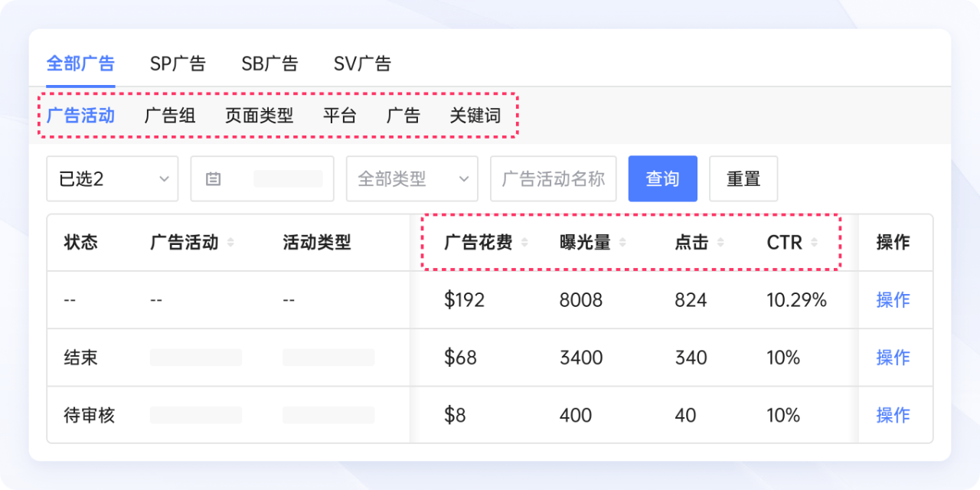
Task: Click the 340 clicks cell
Action: pos(691,357)
